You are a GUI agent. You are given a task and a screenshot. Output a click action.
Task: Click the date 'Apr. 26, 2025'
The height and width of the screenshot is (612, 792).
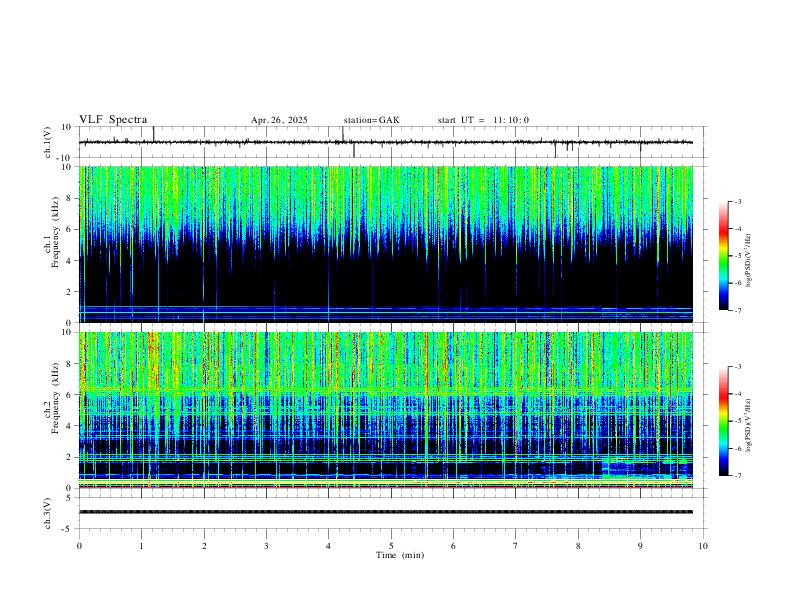tap(279, 120)
